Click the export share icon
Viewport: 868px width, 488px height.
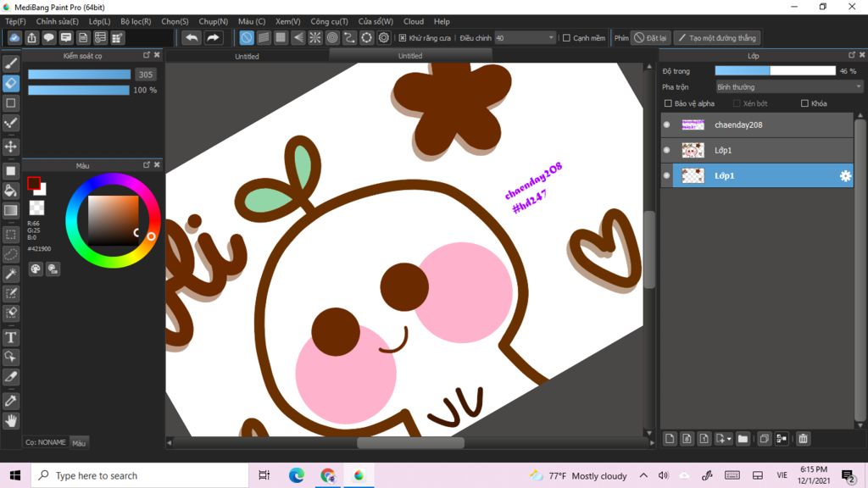(31, 37)
